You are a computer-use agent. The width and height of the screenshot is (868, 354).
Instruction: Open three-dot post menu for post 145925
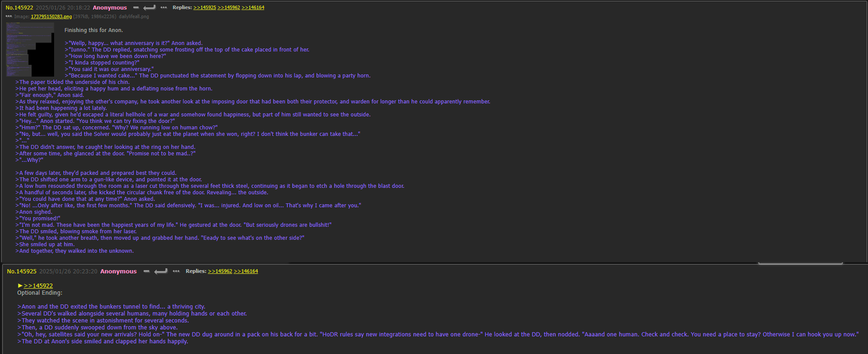pyautogui.click(x=176, y=271)
